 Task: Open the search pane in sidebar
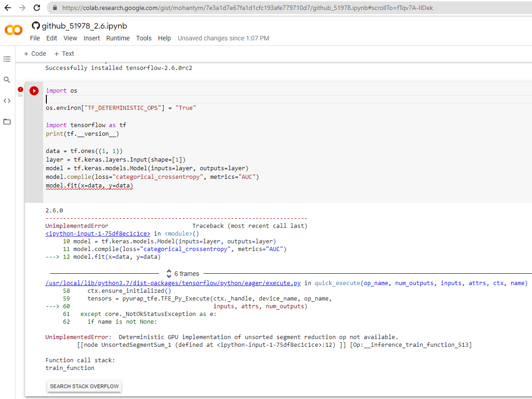pos(7,79)
